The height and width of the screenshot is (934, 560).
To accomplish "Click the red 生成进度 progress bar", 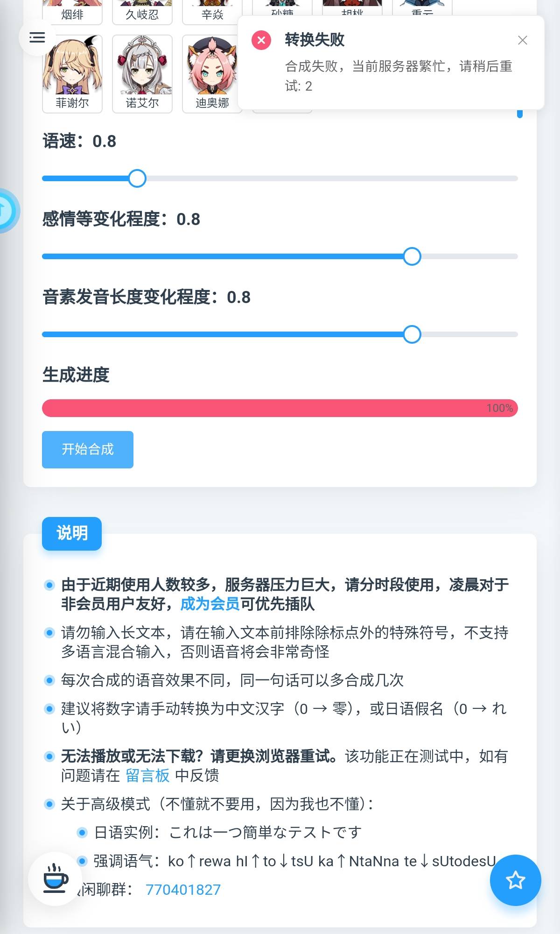I will [x=280, y=408].
